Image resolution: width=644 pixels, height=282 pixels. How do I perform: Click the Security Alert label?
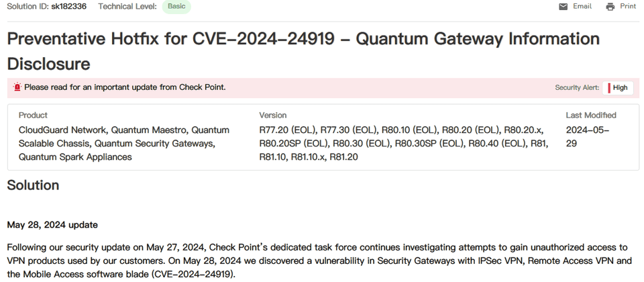point(577,87)
